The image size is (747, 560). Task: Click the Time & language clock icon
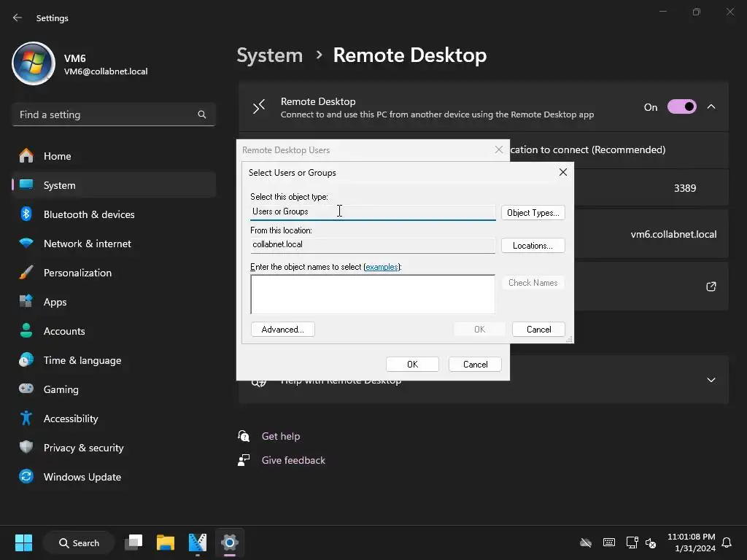[26, 360]
